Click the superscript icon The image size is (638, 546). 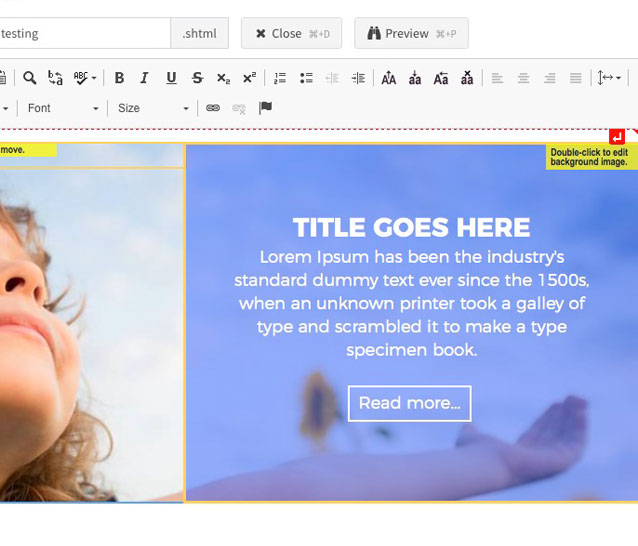(x=249, y=78)
